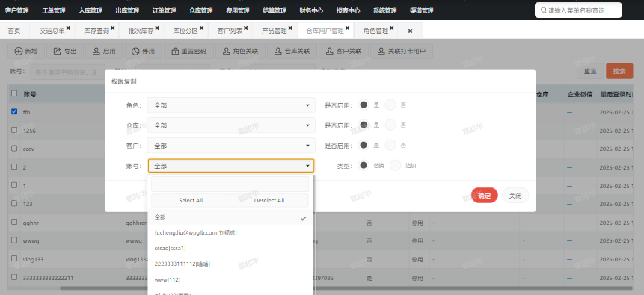Click Select All in account dropdown
Viewport: 644px width, 295px height.
(x=191, y=200)
